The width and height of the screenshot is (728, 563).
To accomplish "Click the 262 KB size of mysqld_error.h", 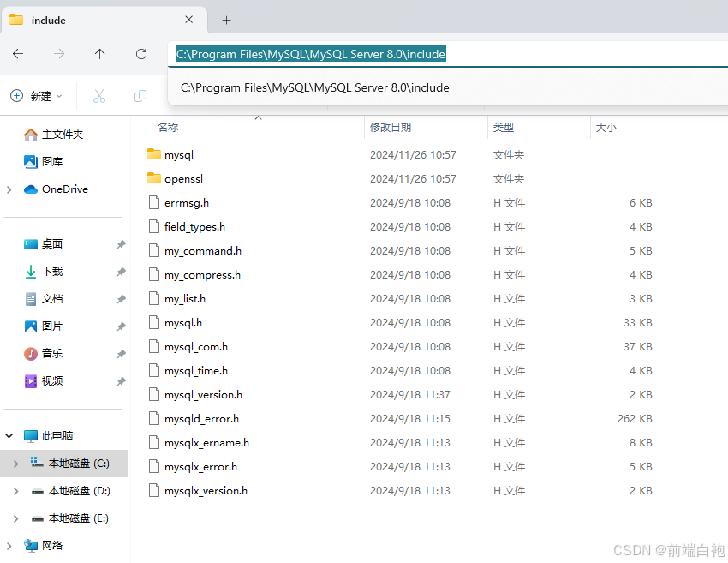I will tap(635, 419).
